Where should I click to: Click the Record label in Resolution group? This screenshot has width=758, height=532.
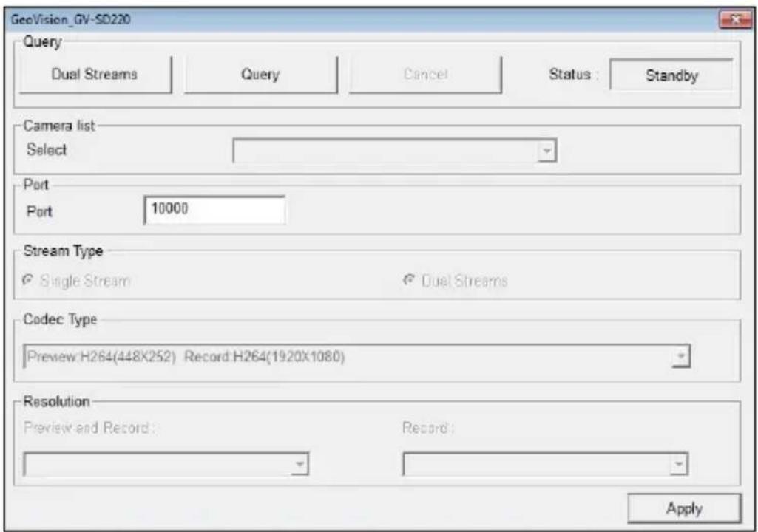tap(427, 428)
